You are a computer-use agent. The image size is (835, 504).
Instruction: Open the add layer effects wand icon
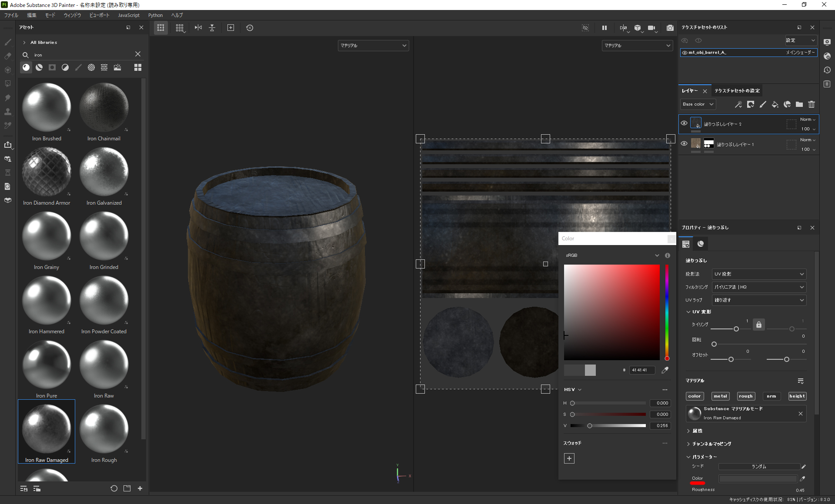738,104
